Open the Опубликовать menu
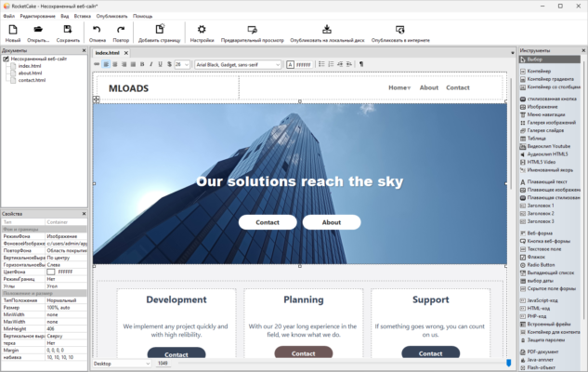Image resolution: width=588 pixels, height=372 pixels. point(111,16)
